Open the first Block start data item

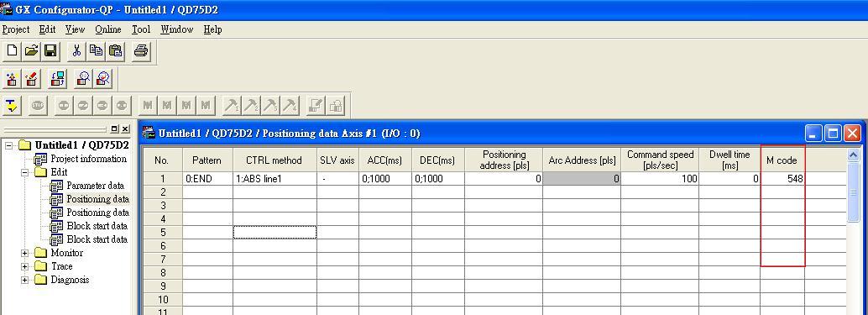point(97,226)
